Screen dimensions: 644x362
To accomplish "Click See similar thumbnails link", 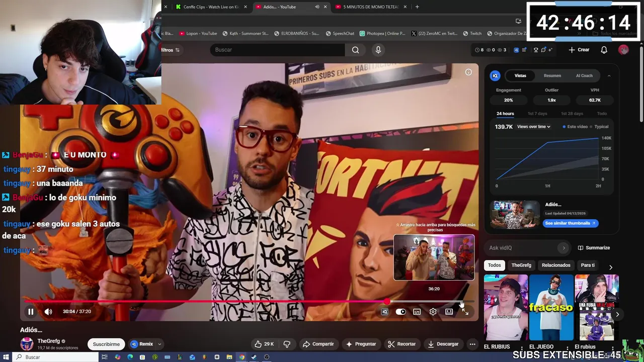I will [571, 223].
